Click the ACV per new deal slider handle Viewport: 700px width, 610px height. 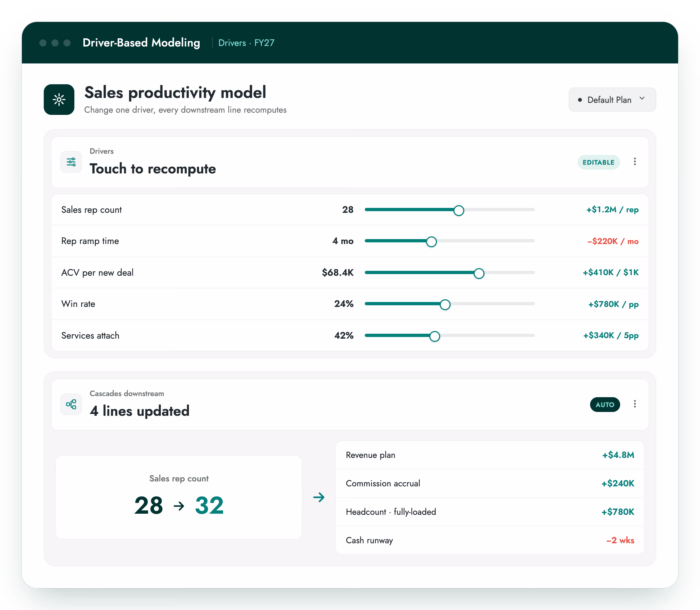[x=479, y=273]
